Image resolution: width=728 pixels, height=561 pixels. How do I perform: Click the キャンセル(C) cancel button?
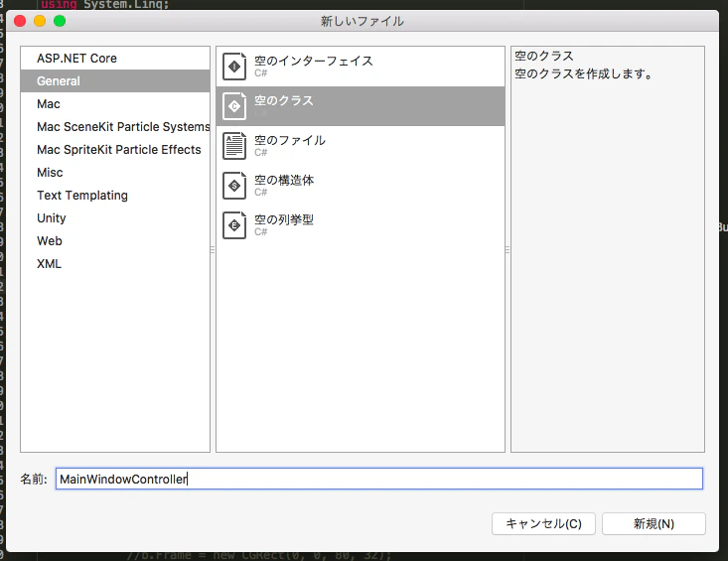(543, 524)
